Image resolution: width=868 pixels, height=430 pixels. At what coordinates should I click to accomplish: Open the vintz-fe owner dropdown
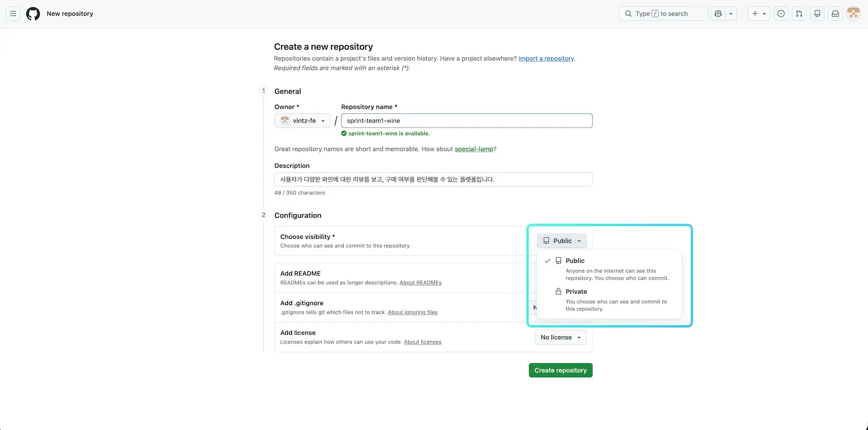(x=302, y=121)
